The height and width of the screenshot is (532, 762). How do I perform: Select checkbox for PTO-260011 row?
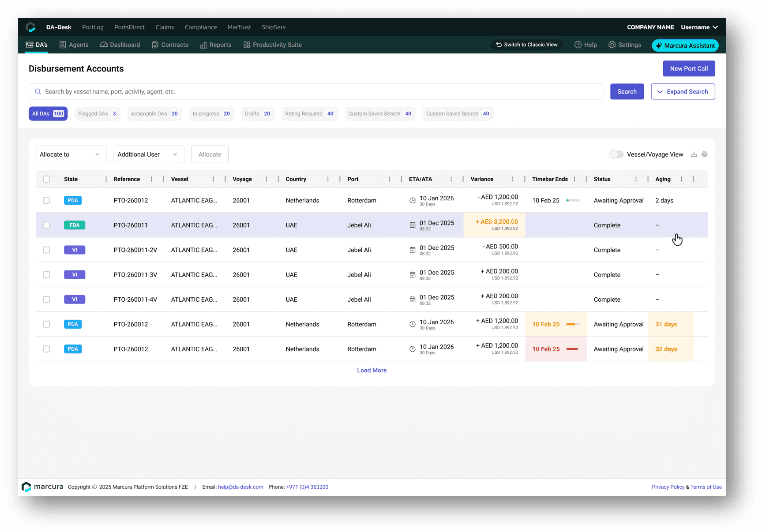click(46, 225)
